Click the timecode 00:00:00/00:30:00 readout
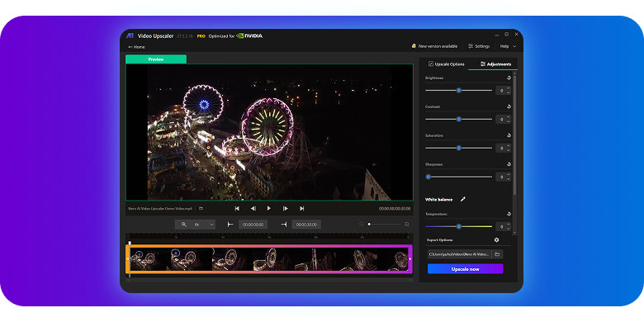 (395, 209)
